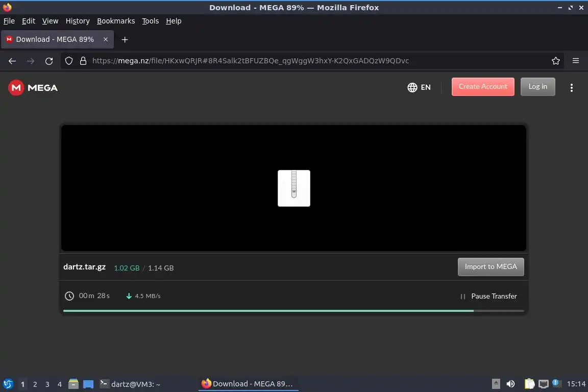Import the file to MEGA
588x392 pixels.
click(x=491, y=267)
